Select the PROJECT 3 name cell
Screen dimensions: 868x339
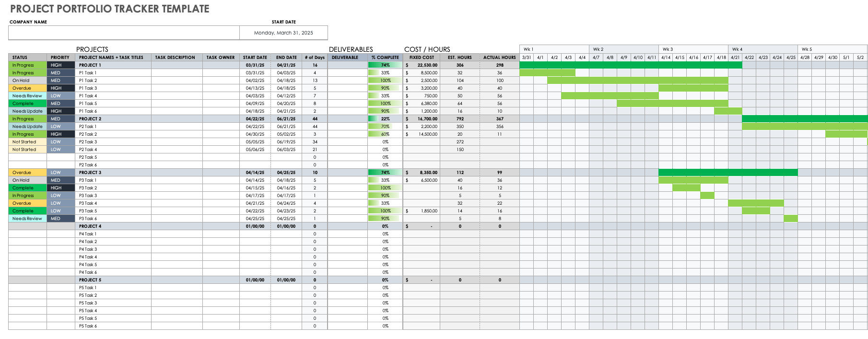[x=113, y=173]
